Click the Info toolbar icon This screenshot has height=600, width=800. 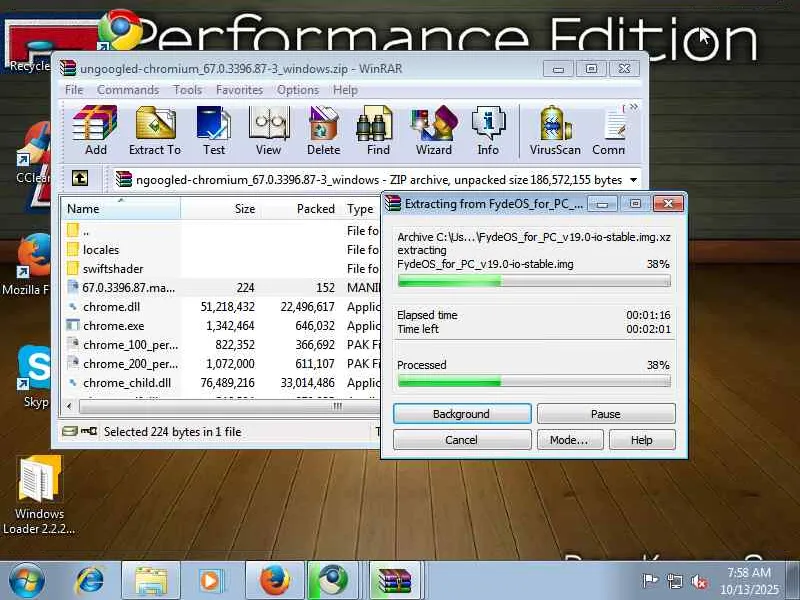[488, 131]
